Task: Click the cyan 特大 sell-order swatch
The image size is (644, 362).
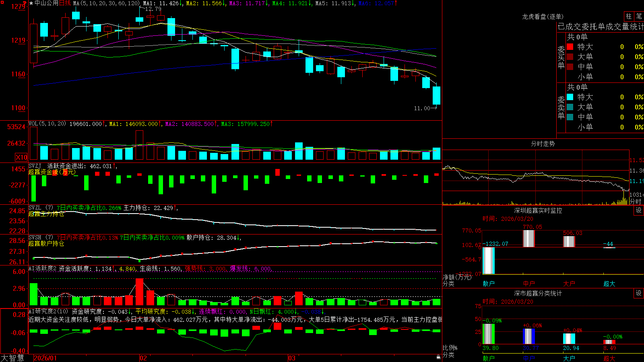Action: click(570, 97)
